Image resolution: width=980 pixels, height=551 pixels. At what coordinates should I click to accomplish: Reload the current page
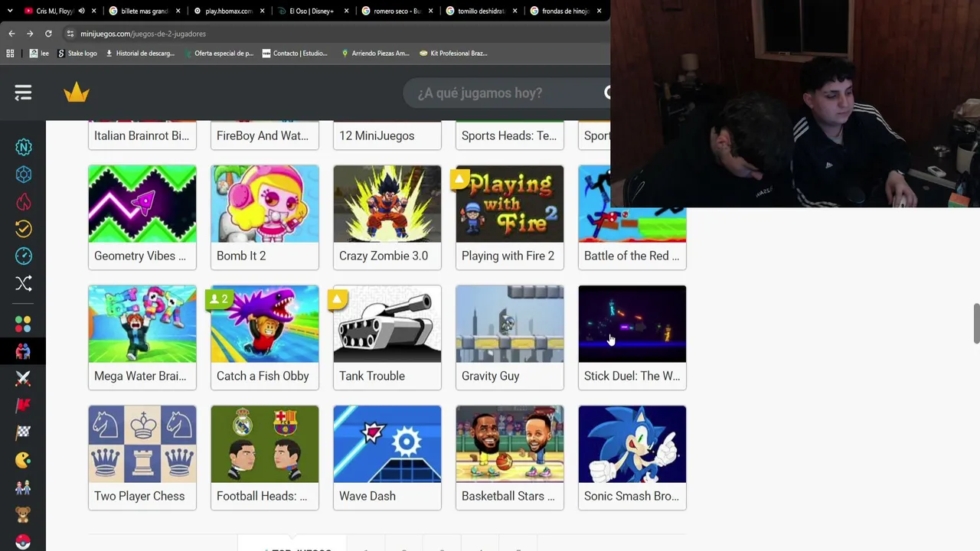click(48, 34)
